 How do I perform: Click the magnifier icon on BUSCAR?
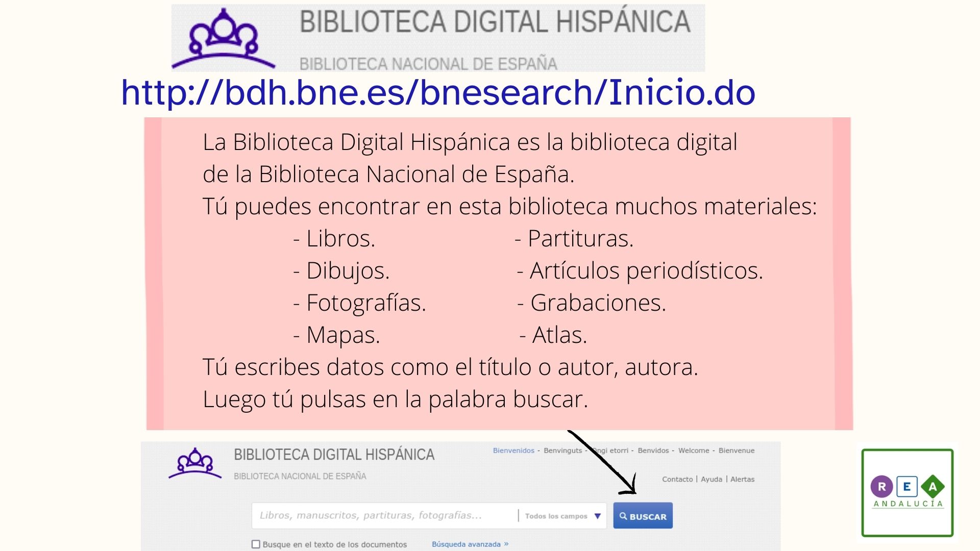[623, 516]
